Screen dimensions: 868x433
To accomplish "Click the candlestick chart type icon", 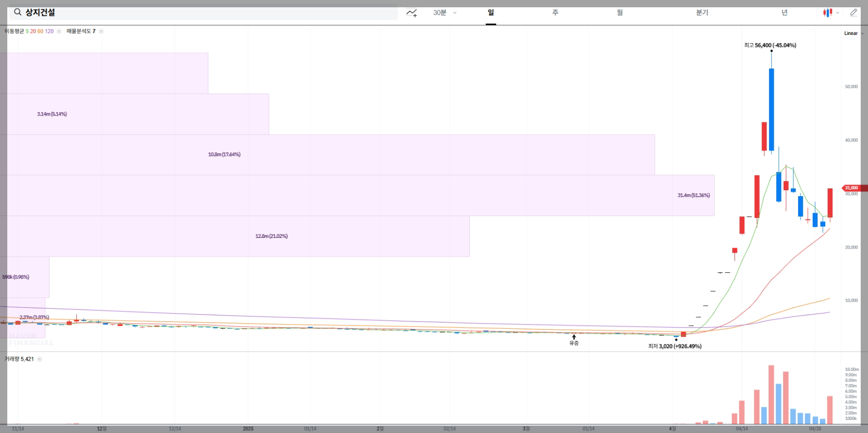I will 828,13.
